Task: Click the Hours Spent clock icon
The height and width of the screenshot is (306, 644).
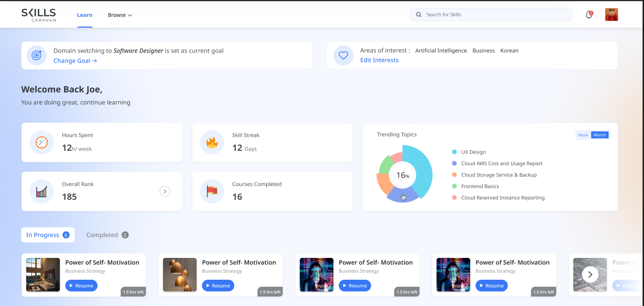Action: coord(42,142)
